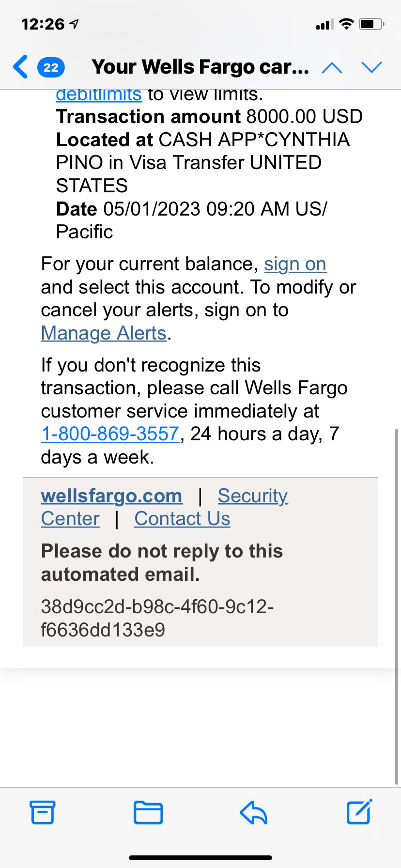Viewport: 401px width, 868px height.
Task: Call the 1-800-869-3557 phone link
Action: 110,434
